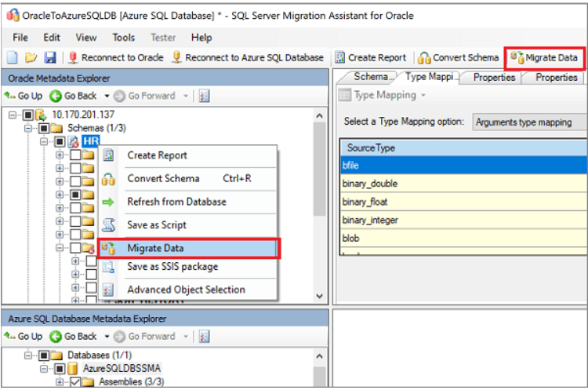The image size is (588, 390).
Task: Click the Open project folder icon
Action: pos(31,57)
